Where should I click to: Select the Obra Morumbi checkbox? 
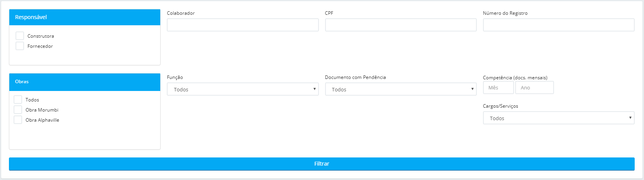point(18,110)
